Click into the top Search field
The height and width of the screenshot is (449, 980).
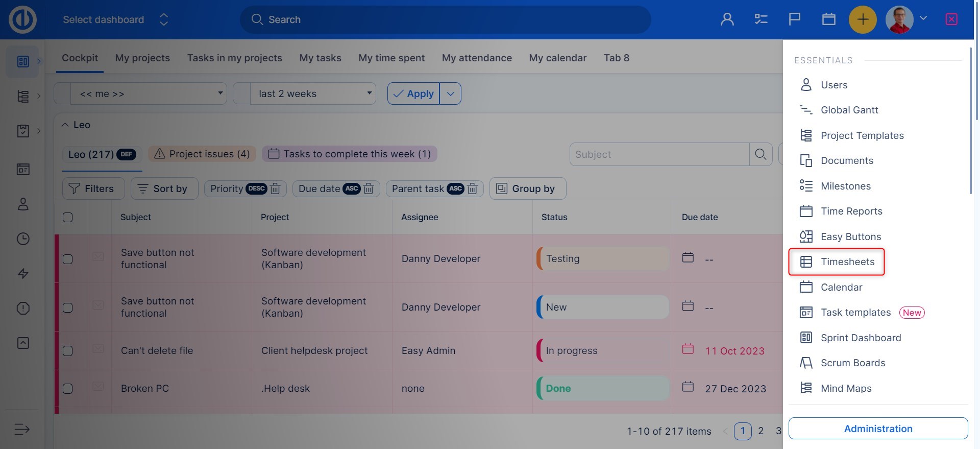tap(449, 19)
